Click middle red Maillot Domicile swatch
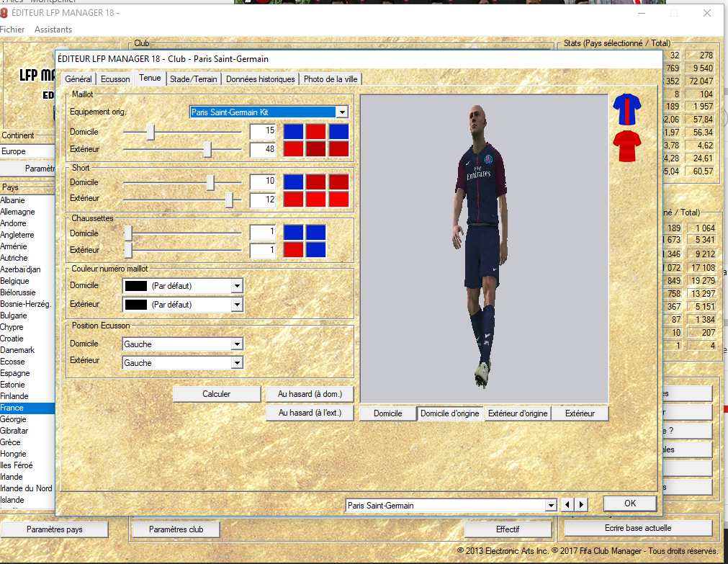 [315, 132]
